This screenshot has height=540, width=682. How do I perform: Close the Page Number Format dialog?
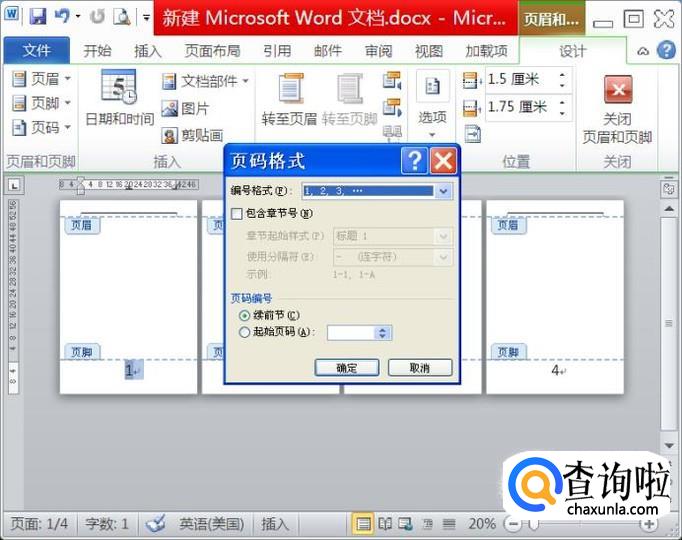click(x=443, y=161)
